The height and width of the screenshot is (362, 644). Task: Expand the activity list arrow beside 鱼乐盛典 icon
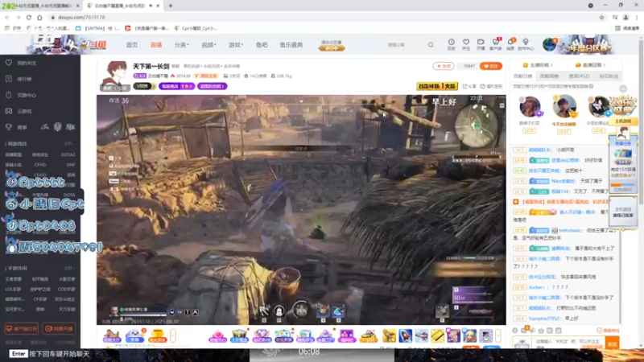173,335
